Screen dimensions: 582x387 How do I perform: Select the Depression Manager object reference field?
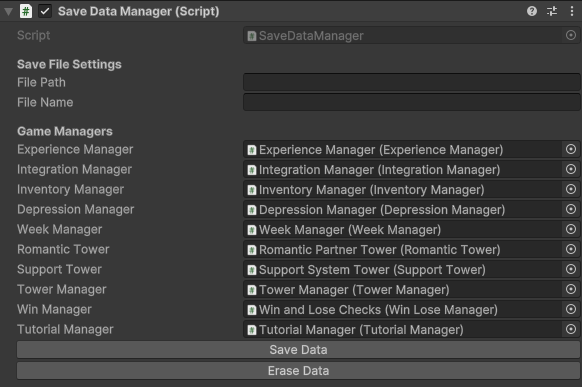click(x=402, y=210)
